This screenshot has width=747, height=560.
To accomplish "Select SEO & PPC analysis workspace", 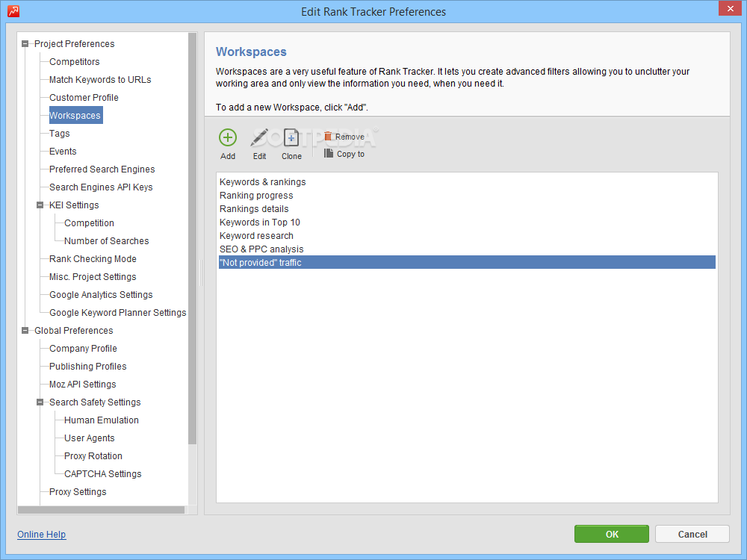I will tap(467, 249).
